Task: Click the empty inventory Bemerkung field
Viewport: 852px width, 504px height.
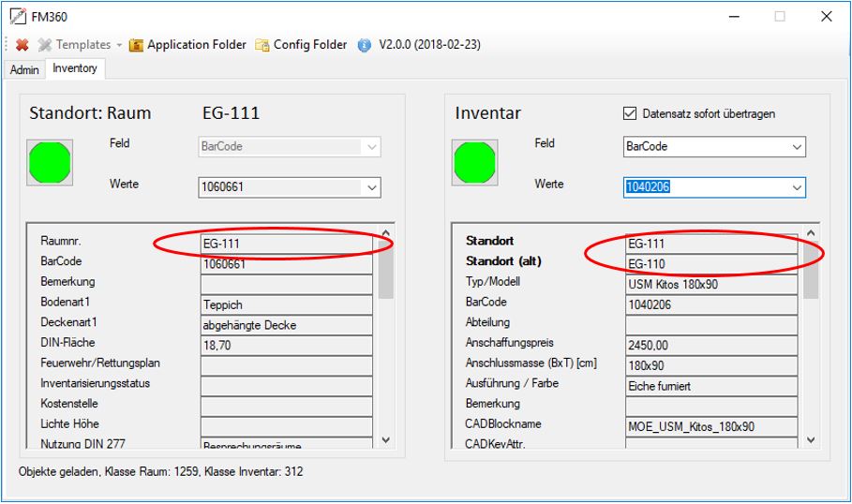Action: [711, 407]
